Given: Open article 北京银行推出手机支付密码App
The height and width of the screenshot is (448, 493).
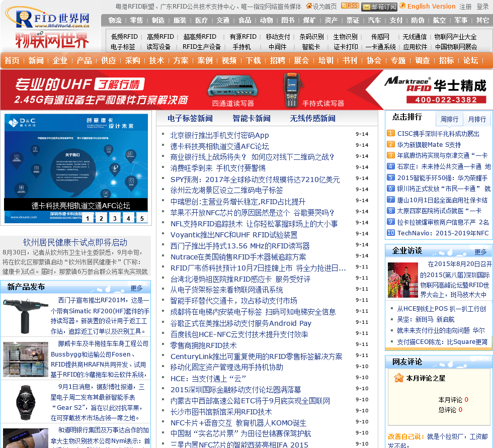Looking at the screenshot, I should (219, 135).
